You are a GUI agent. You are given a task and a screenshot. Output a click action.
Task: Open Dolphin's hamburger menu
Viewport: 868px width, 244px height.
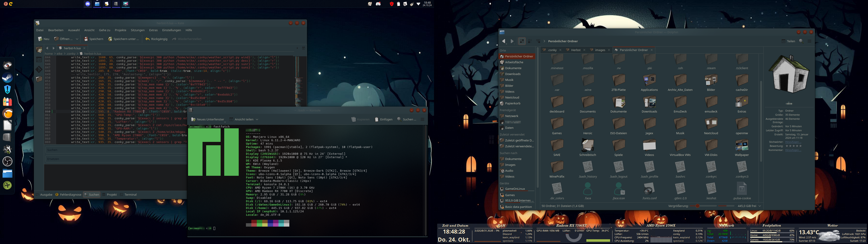click(x=810, y=41)
